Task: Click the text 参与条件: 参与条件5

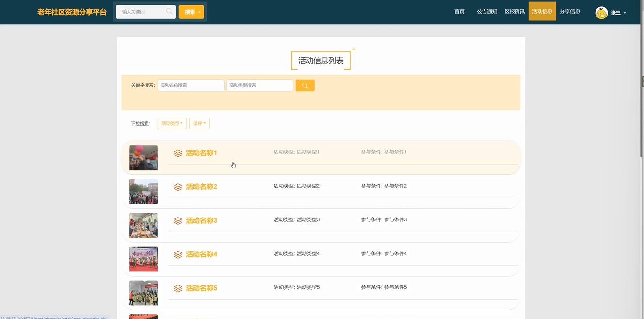Action: click(384, 287)
